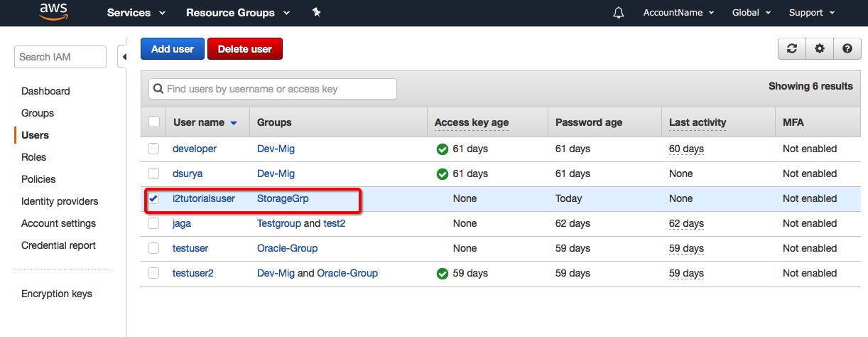The width and height of the screenshot is (868, 337).
Task: Uncheck the i2tutorialsuser checkbox
Action: pos(153,198)
